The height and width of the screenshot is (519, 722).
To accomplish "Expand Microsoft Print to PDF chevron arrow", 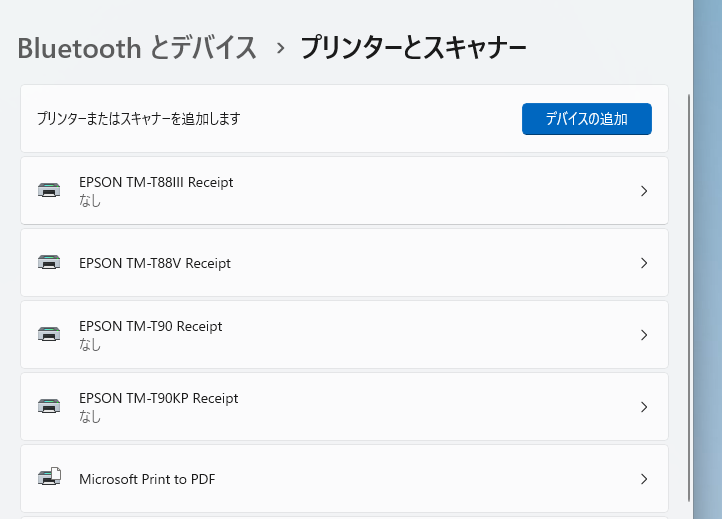I will point(644,479).
